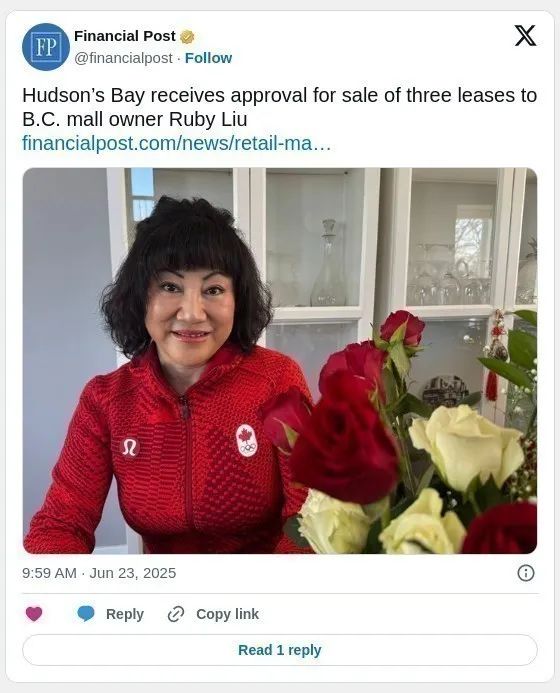Open the Financial Post display name
The height and width of the screenshot is (693, 560).
[125, 36]
